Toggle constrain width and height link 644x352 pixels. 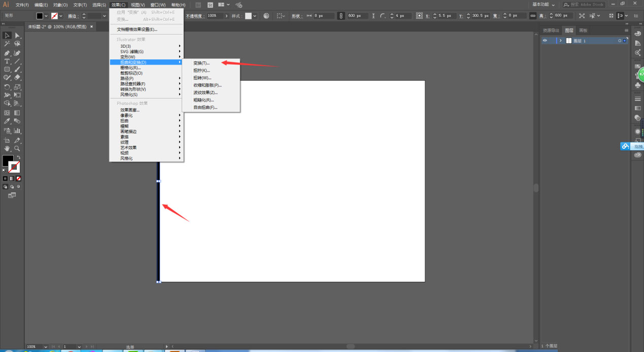533,16
